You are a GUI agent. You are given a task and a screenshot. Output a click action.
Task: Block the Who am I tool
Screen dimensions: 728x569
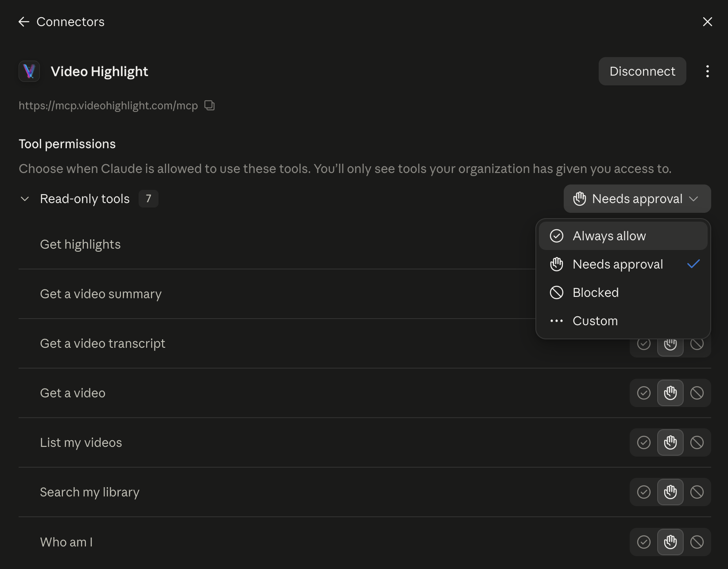point(697,542)
